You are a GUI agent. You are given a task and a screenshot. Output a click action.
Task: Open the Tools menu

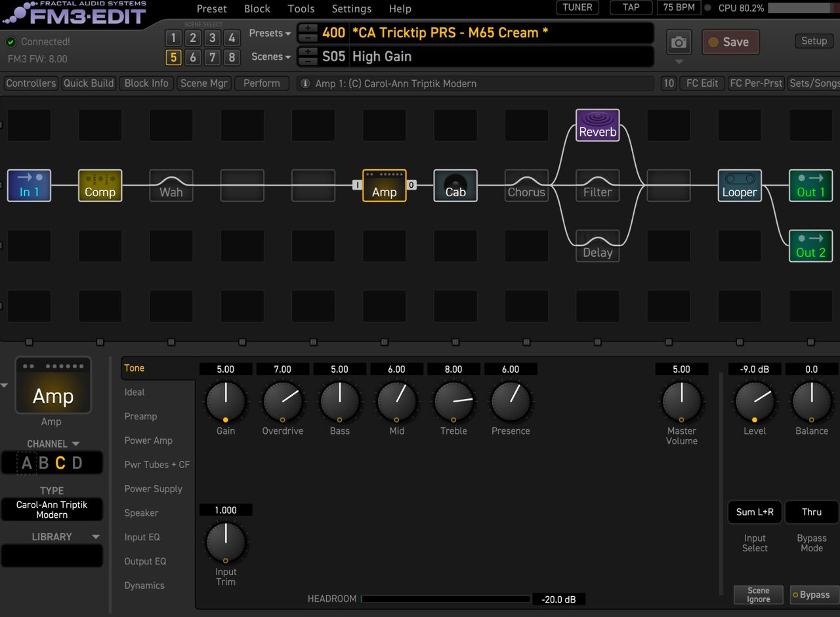coord(301,9)
